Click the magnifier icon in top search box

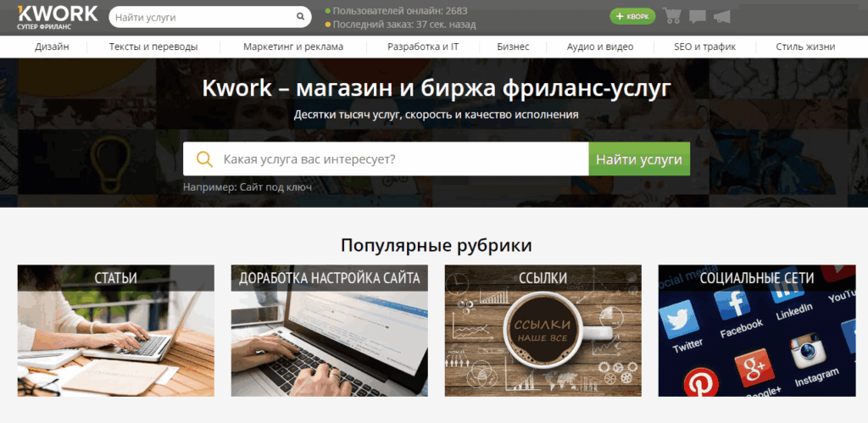coord(301,17)
